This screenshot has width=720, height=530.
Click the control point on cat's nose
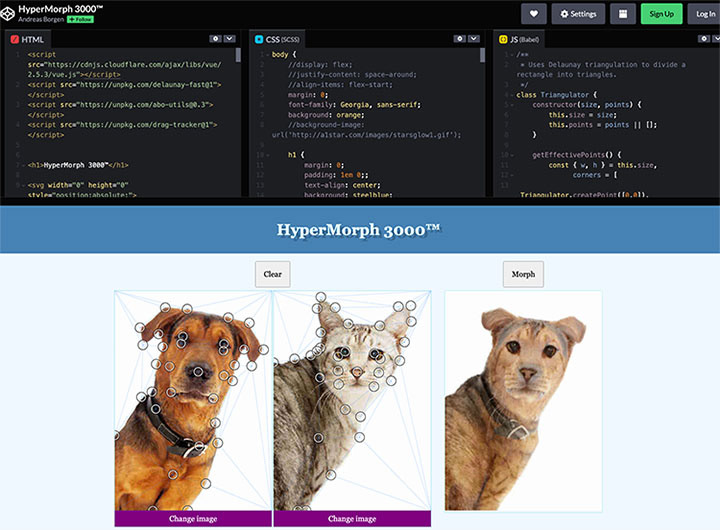point(357,372)
